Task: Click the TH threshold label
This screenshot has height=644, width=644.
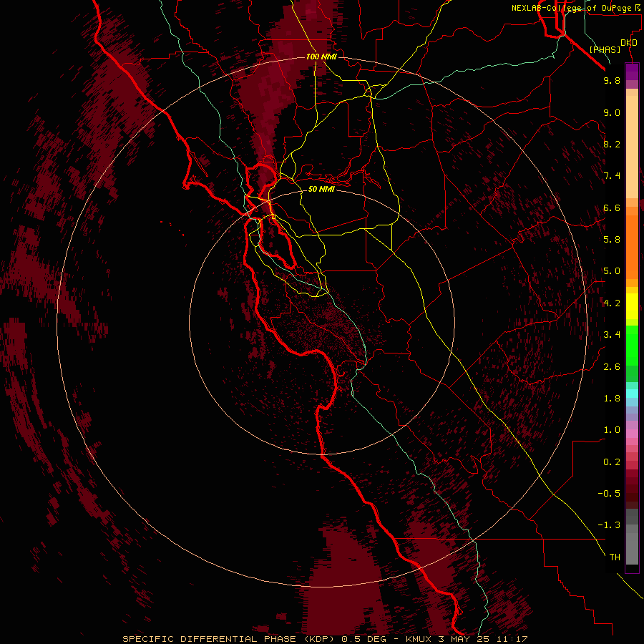Action: click(615, 557)
